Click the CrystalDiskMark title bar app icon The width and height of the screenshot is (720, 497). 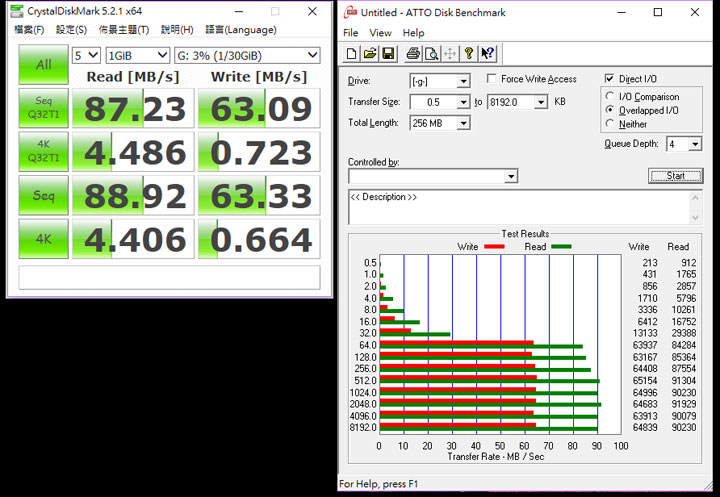17,12
